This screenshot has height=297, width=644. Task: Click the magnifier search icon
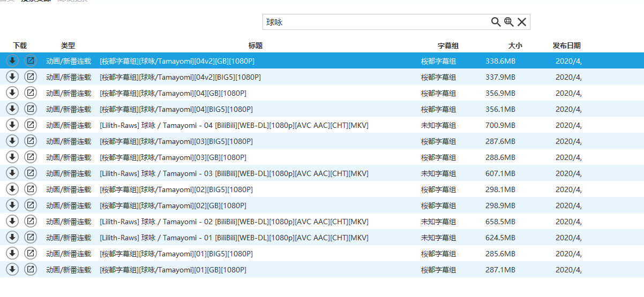pos(496,22)
